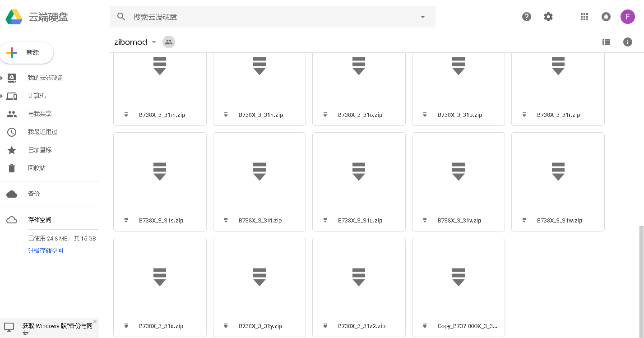Open the large B738X_3_31x.zip preview icon

pyautogui.click(x=160, y=277)
